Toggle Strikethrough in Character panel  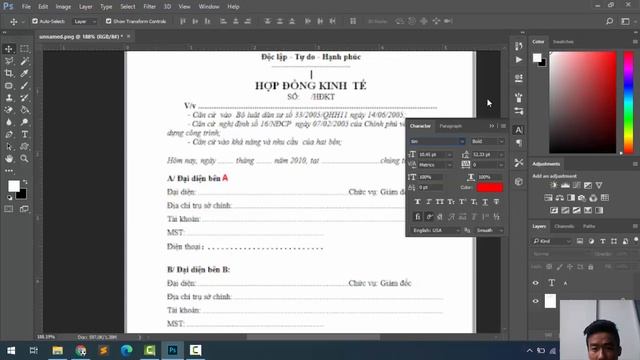coord(496,202)
